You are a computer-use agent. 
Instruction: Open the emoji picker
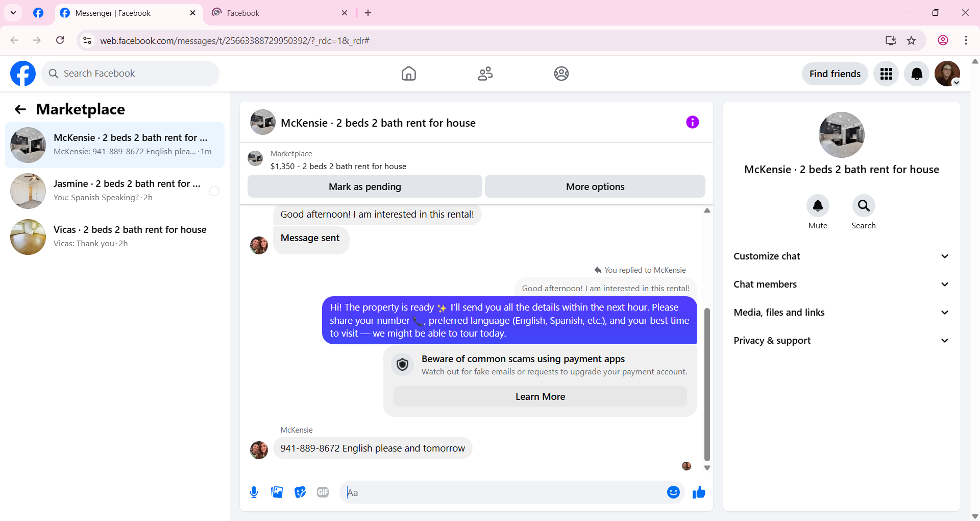tap(673, 492)
